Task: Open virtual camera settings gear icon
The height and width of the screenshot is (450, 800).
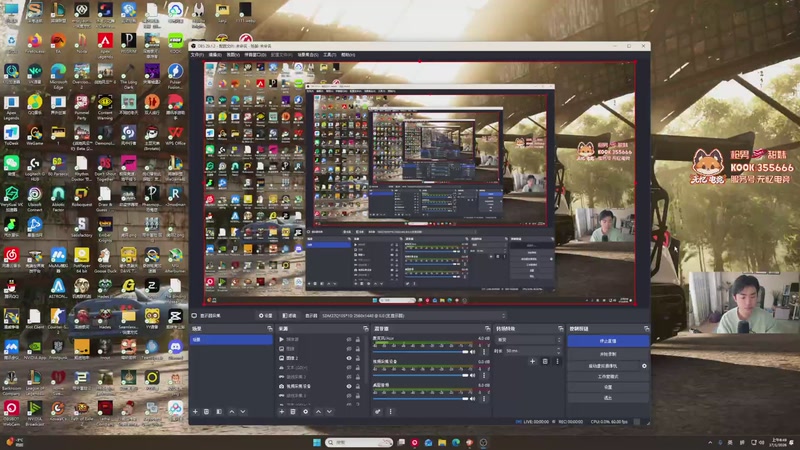Action: pos(644,366)
